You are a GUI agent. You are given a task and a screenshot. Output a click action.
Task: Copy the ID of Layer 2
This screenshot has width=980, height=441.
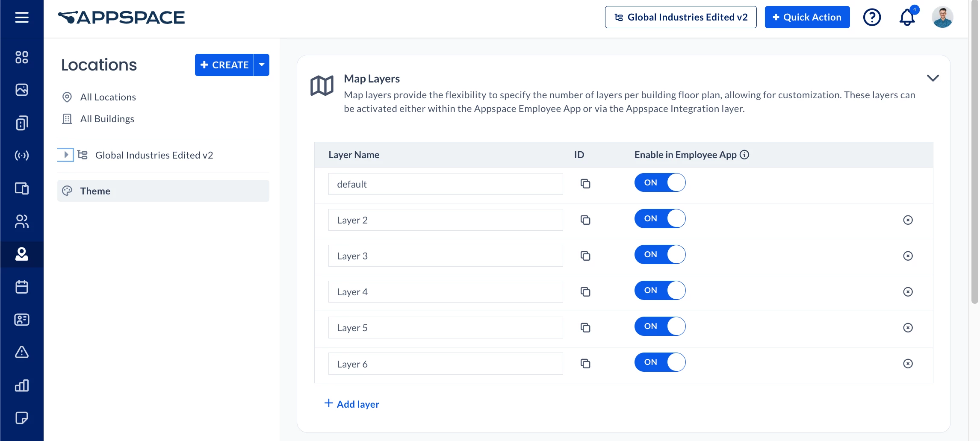[585, 220]
